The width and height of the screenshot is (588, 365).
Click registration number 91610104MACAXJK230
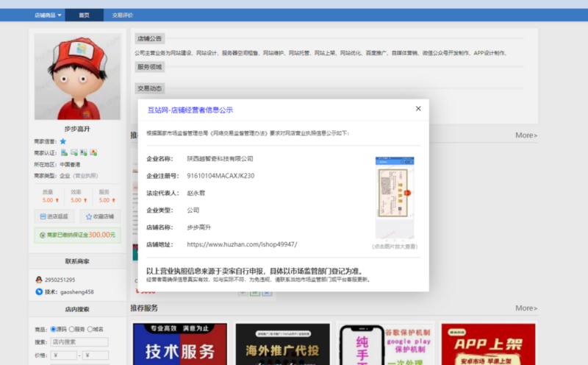point(220,176)
